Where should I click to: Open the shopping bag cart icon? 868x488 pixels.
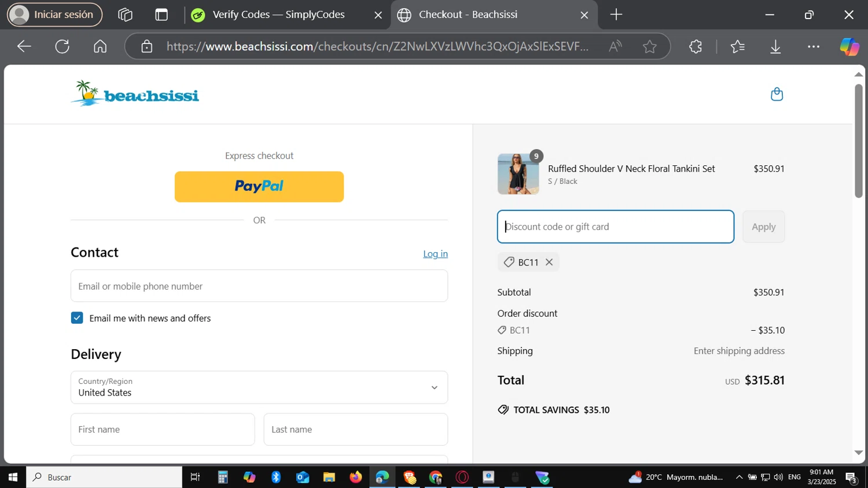coord(777,94)
